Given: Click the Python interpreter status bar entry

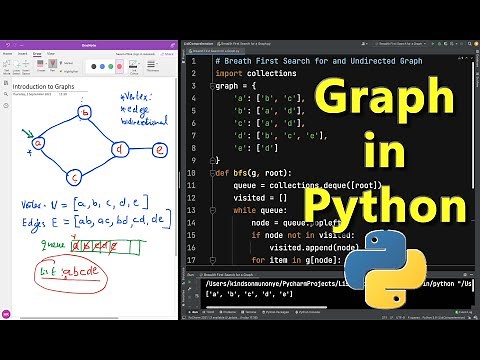Looking at the screenshot, I should pos(443,318).
